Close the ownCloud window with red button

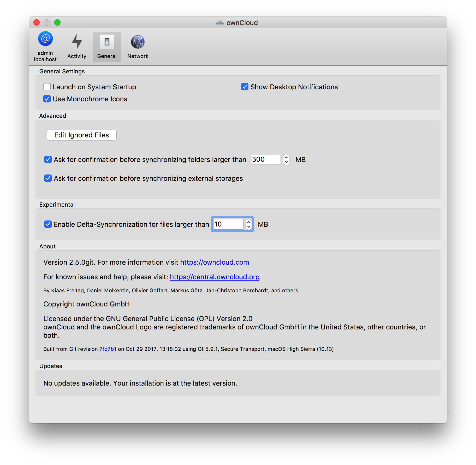click(37, 23)
